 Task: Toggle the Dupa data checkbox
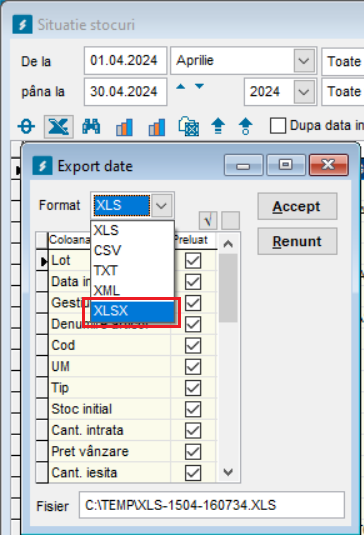click(278, 126)
